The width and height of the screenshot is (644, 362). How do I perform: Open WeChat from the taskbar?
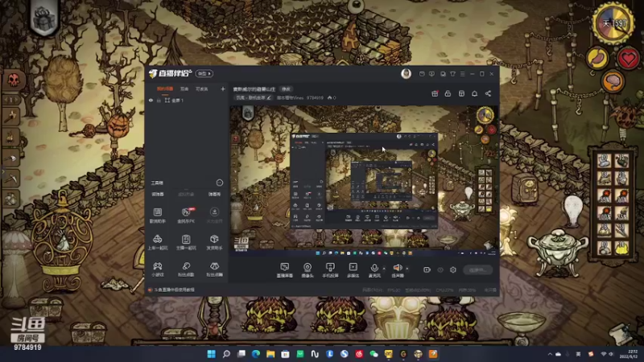374,354
